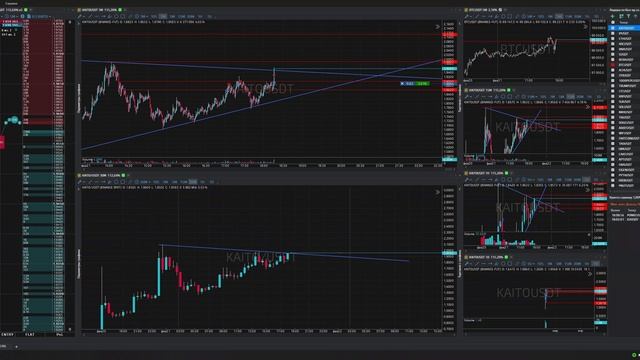Toggle the green link indicator in KAITOUSDT 30M chart header
Screen dimensions: 640x360
coord(123,175)
